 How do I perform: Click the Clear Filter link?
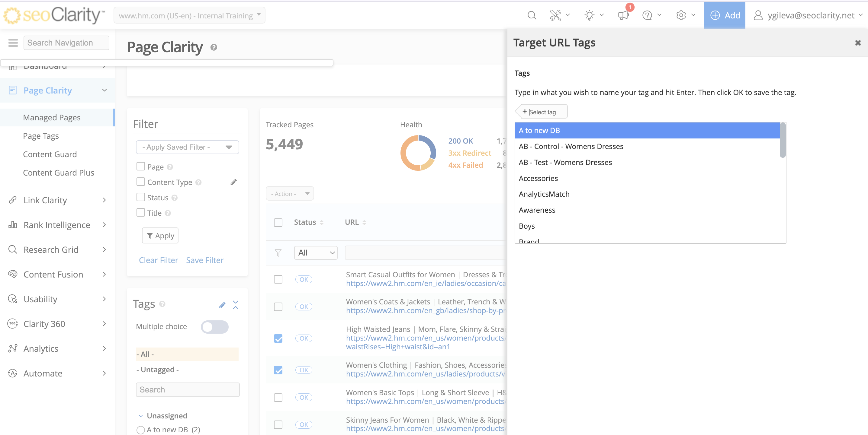tap(158, 260)
